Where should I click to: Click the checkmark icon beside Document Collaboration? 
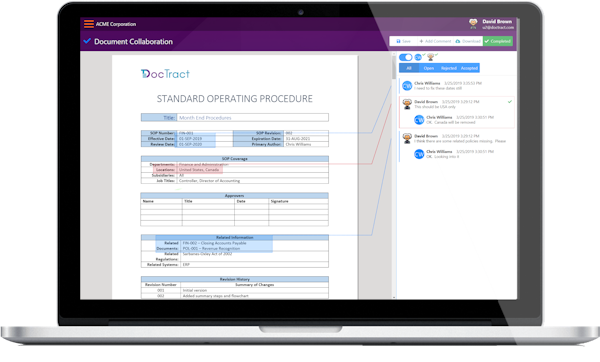click(87, 41)
